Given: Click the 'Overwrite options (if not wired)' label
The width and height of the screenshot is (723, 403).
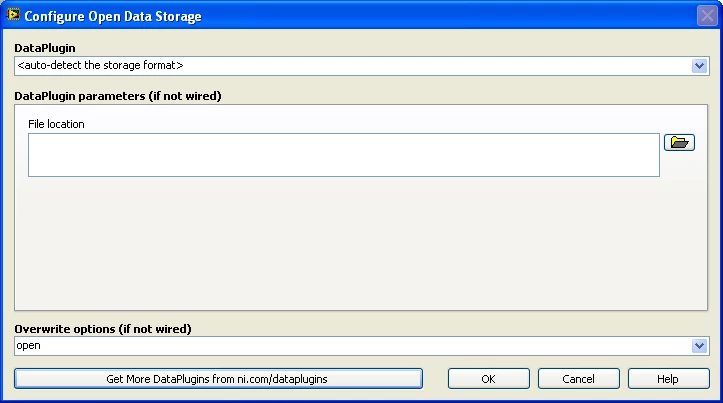Looking at the screenshot, I should [103, 329].
